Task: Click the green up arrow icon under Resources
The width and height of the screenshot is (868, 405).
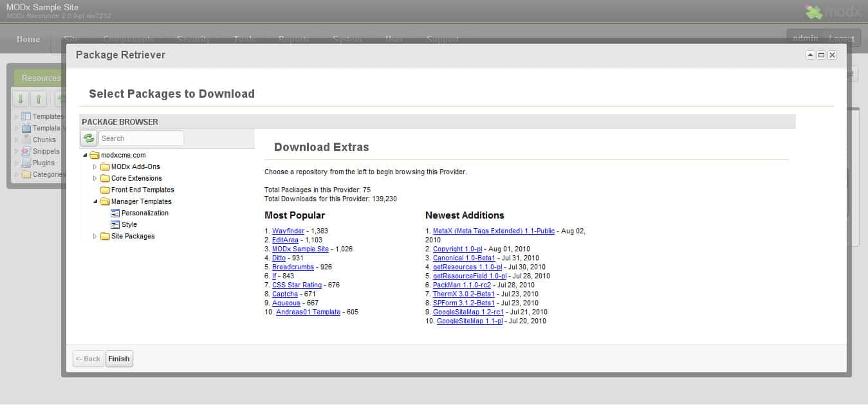Action: (39, 99)
